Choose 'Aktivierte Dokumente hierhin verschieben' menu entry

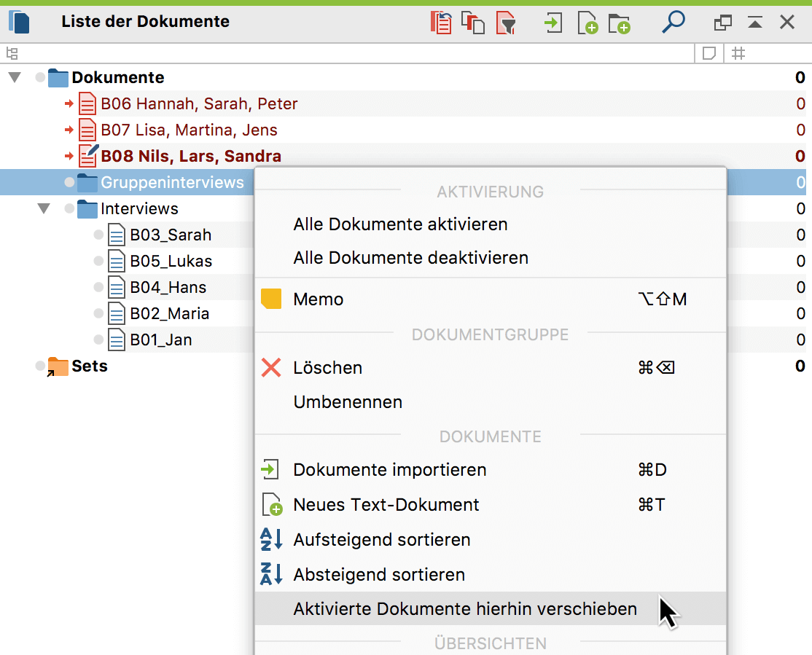click(464, 608)
